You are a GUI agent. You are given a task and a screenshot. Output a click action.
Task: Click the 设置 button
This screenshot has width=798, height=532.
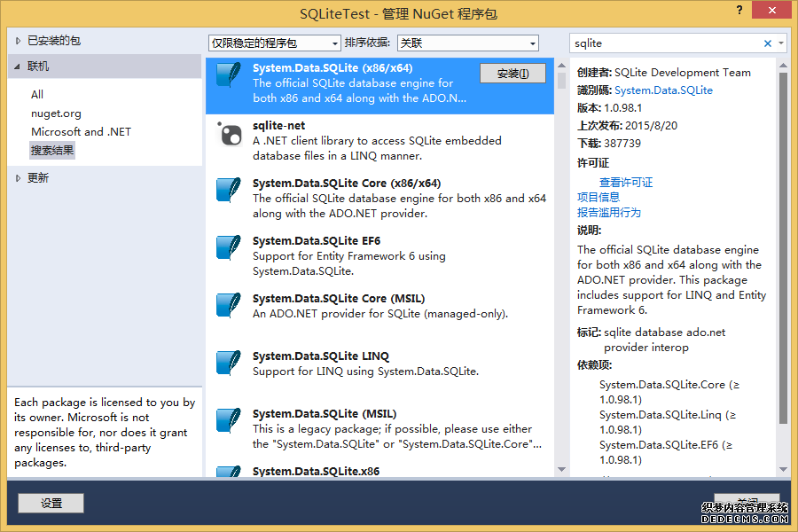coord(51,503)
